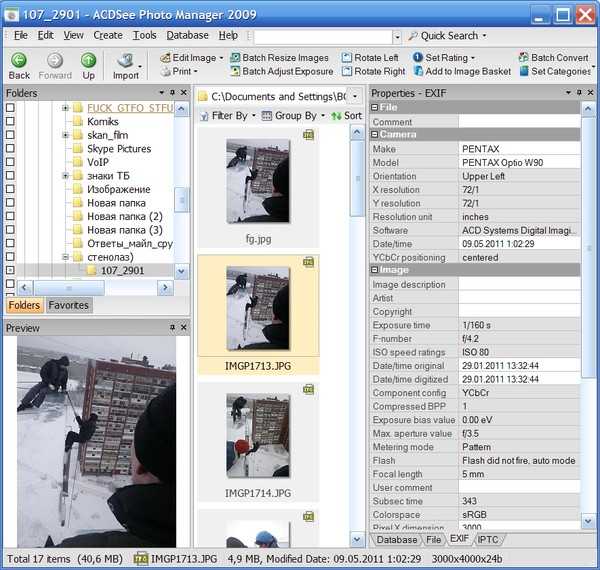Collapse the File section in Properties
This screenshot has height=570, width=600.
point(375,107)
